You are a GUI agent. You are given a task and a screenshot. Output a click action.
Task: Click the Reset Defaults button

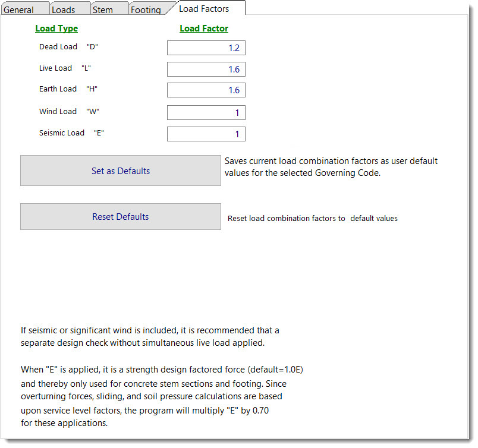click(121, 217)
